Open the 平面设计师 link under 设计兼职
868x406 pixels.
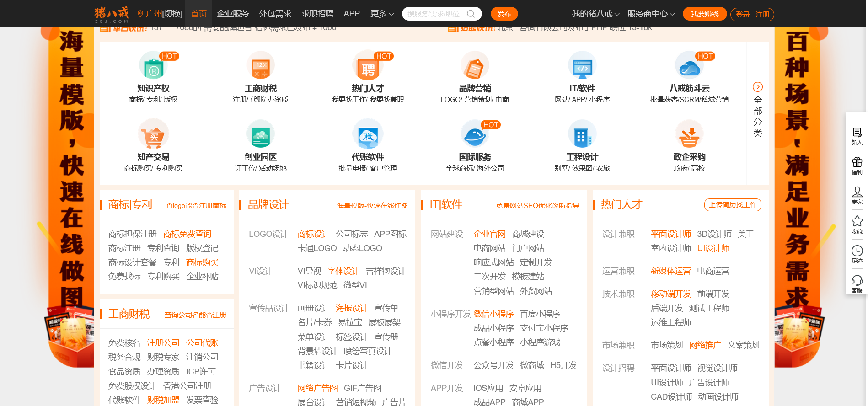670,234
